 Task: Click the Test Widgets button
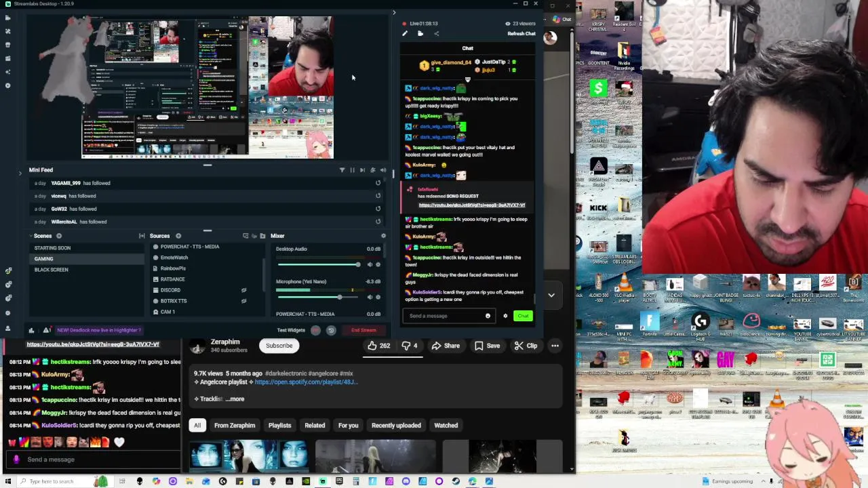point(291,330)
